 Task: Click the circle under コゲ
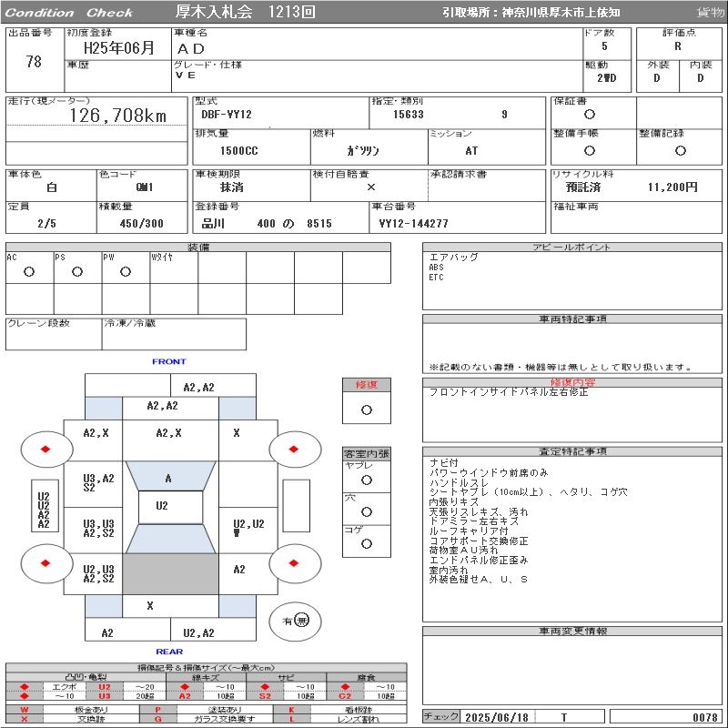pyautogui.click(x=367, y=543)
